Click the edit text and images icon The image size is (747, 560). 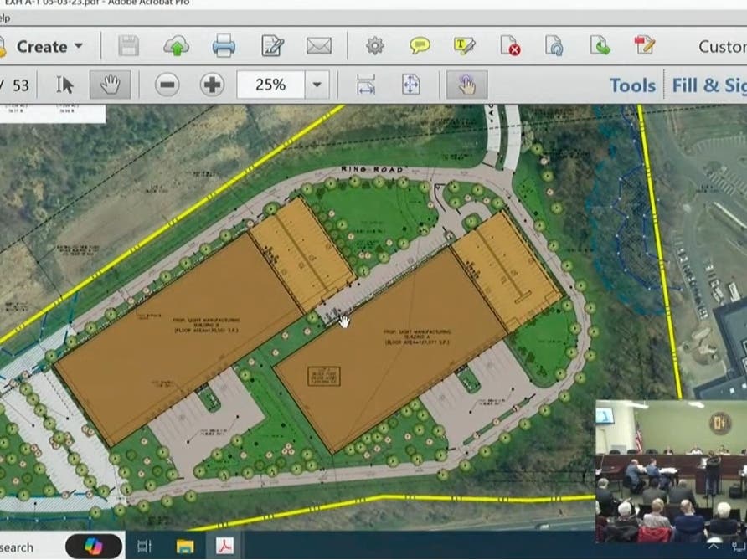click(x=272, y=46)
